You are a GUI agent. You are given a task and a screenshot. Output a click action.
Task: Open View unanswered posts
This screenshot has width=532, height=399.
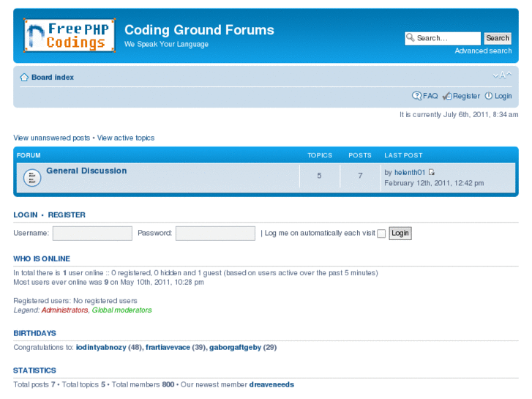click(x=51, y=138)
